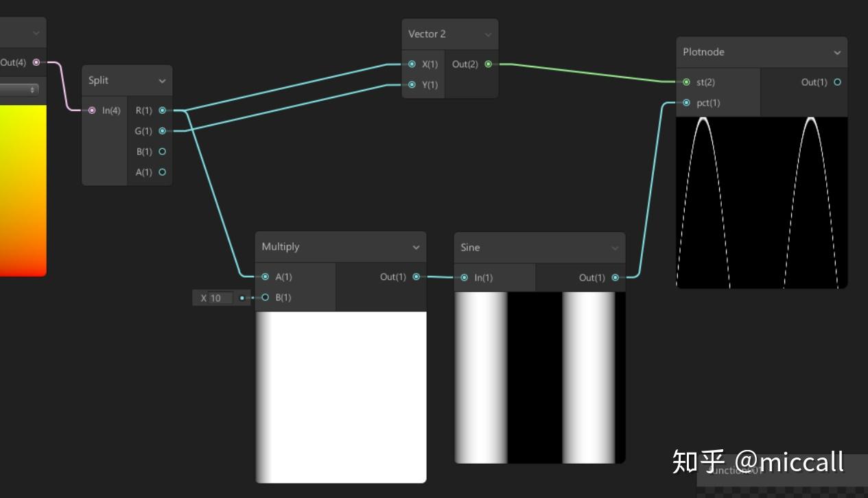Click the st(2) input port on Plotnode
This screenshot has width=868, height=498.
coord(686,82)
